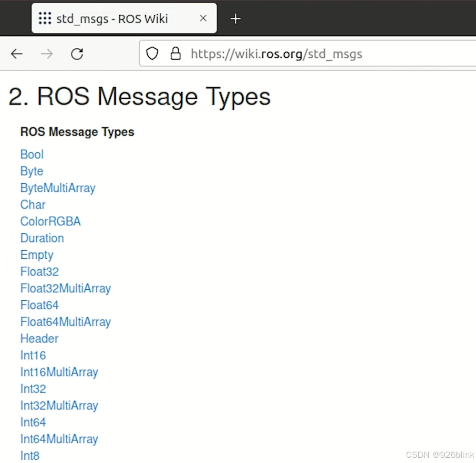Screen dimensions: 476x463
Task: Click the ROS Wiki tab favicon
Action: coord(45,19)
